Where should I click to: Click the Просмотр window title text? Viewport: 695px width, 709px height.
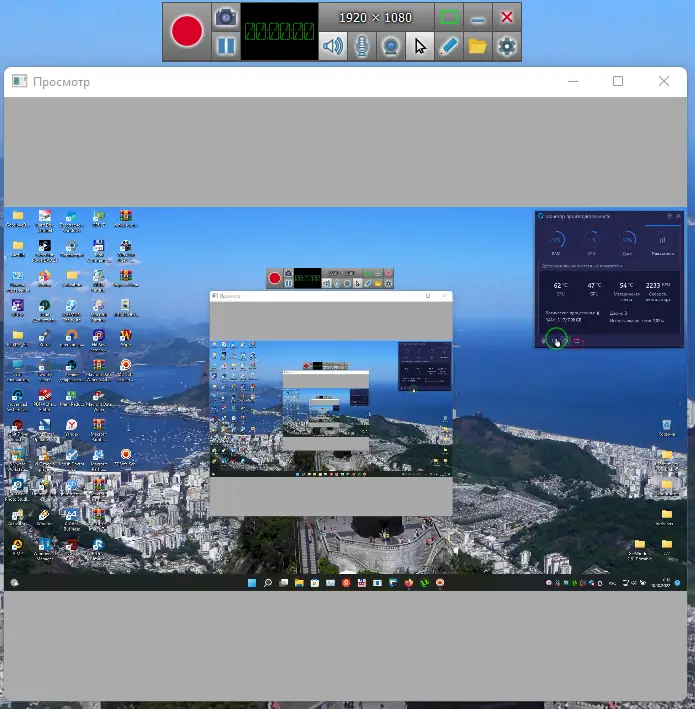[61, 82]
